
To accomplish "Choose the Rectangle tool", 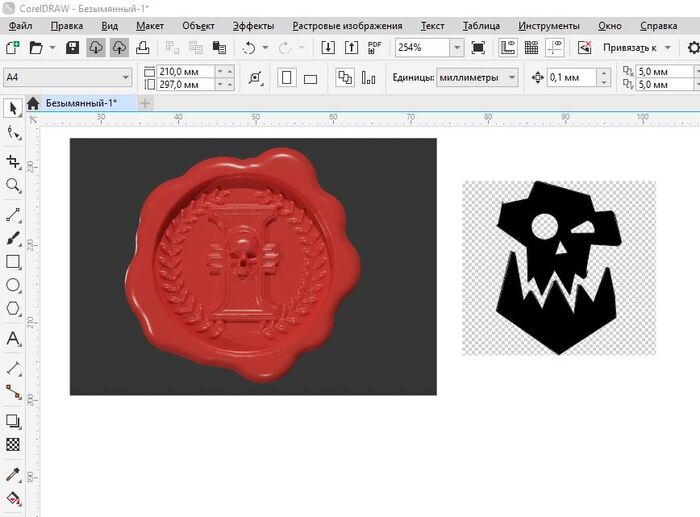I will [x=13, y=262].
